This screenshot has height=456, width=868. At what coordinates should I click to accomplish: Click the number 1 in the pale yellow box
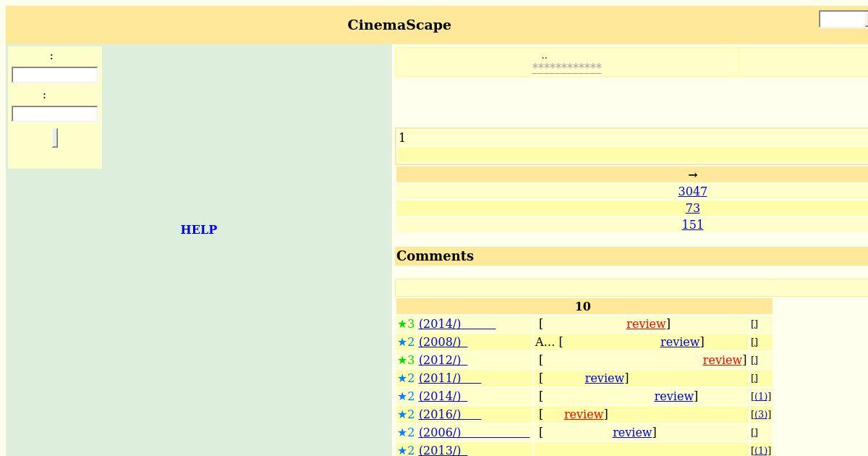(402, 138)
